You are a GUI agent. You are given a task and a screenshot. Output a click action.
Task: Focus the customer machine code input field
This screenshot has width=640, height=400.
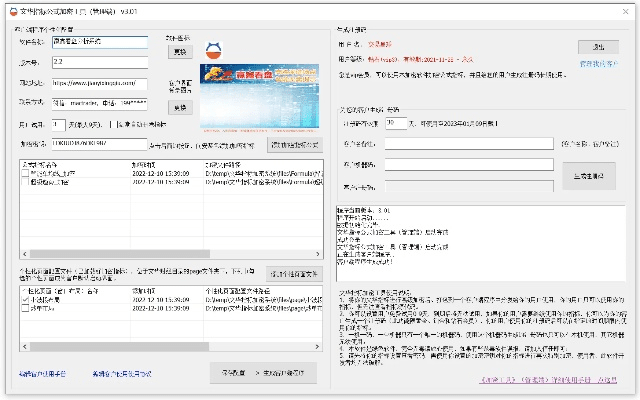[x=469, y=164]
